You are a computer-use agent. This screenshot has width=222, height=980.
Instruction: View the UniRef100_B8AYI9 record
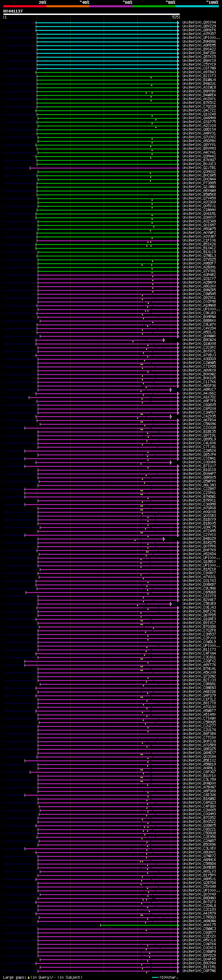coord(199,61)
